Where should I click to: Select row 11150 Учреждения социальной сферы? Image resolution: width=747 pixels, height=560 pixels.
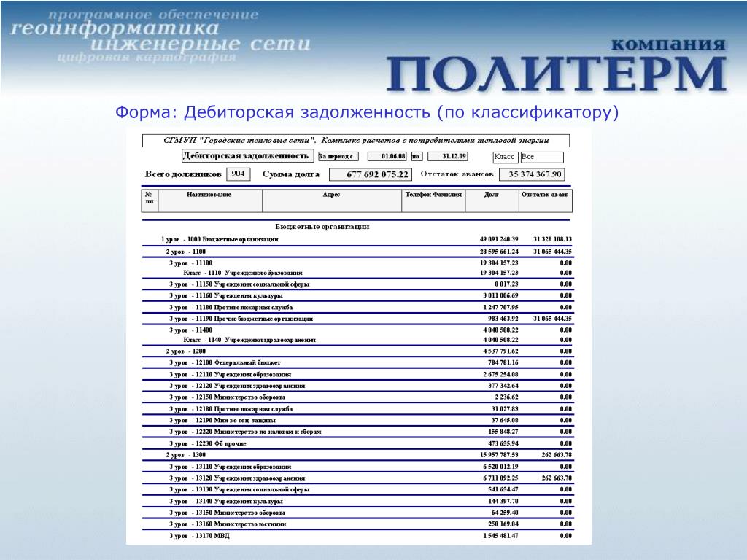pyautogui.click(x=357, y=284)
